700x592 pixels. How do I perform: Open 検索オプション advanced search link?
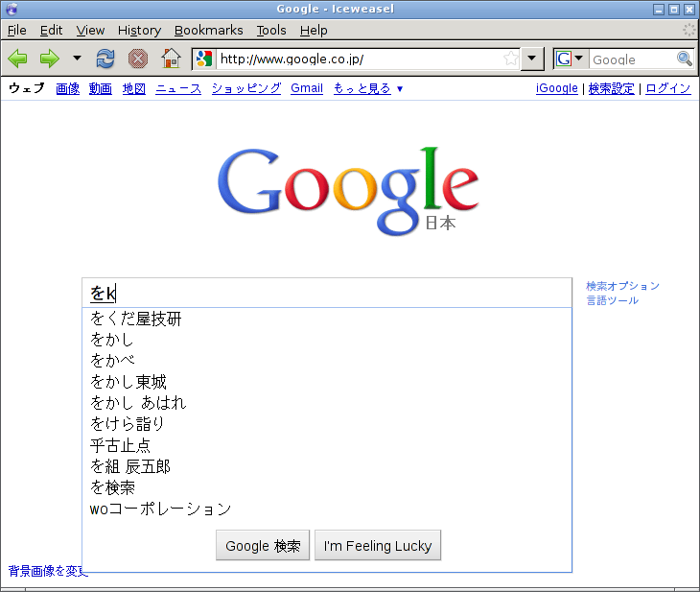coord(622,286)
